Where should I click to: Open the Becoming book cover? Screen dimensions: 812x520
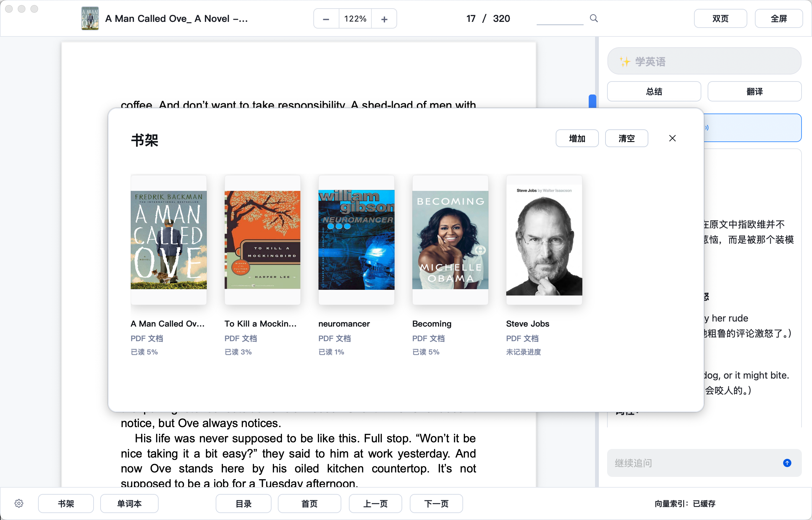tap(450, 240)
